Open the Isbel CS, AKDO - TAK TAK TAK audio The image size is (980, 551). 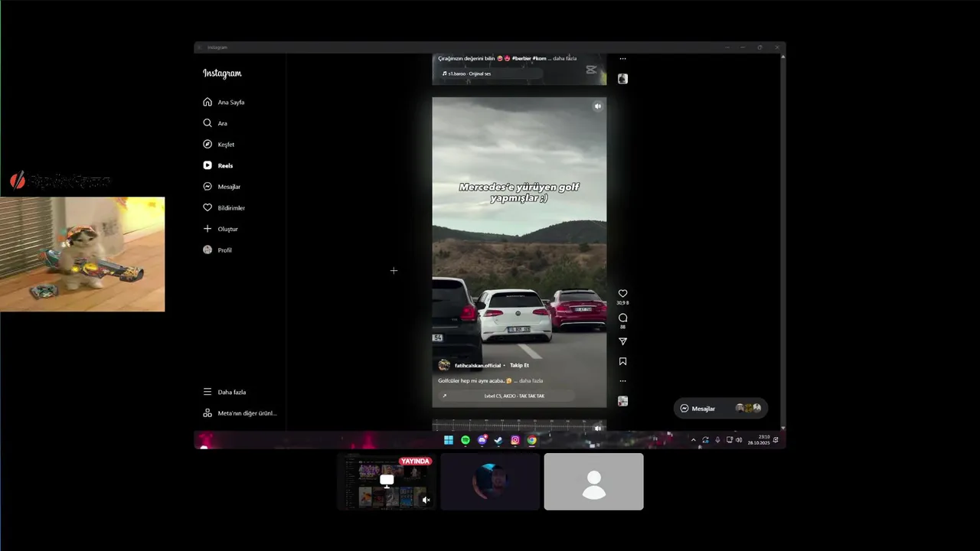click(505, 396)
